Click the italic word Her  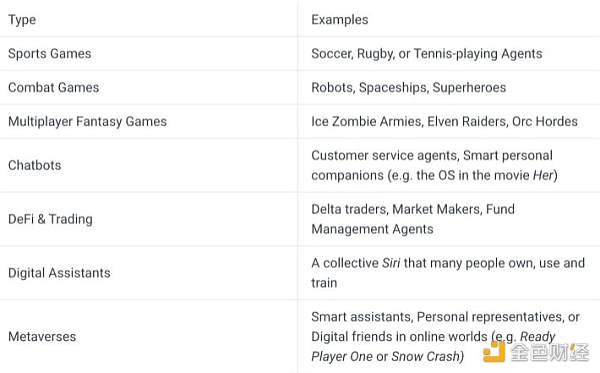(543, 175)
